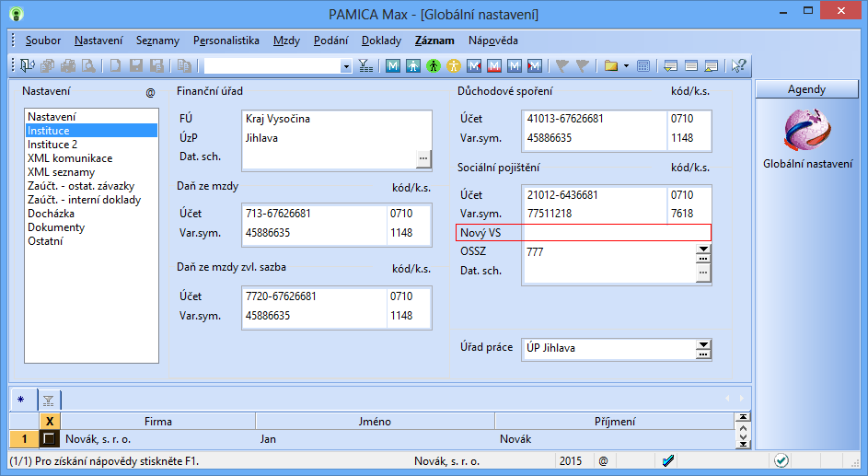Click the new blank record icon
Image resolution: width=868 pixels, height=476 pixels.
[x=115, y=66]
